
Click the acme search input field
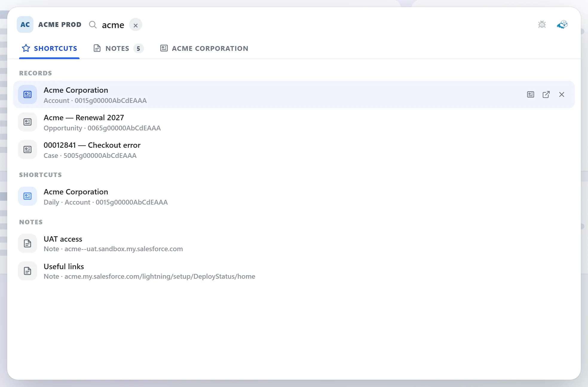coord(113,25)
